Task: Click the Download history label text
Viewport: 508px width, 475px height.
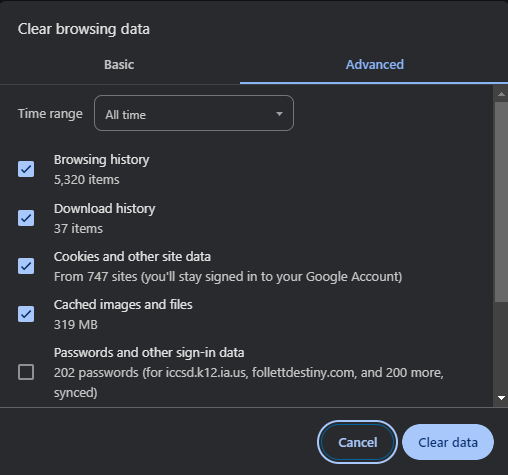Action: pos(104,209)
